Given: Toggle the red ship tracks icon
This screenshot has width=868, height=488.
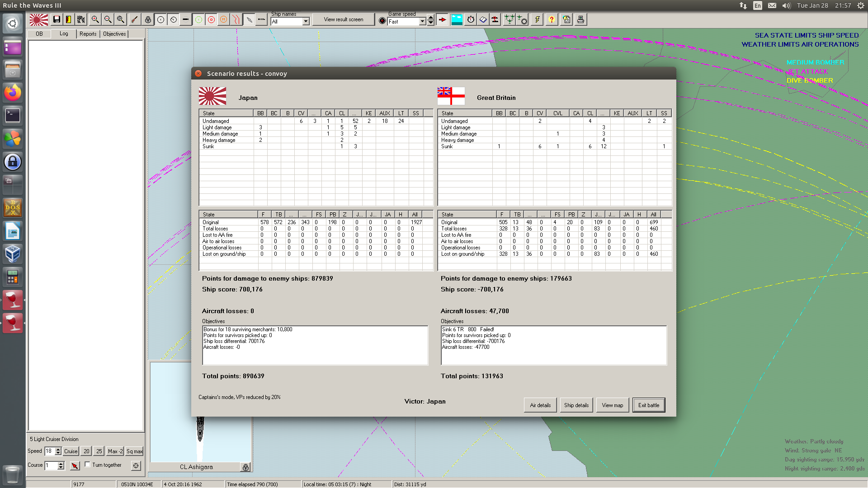Looking at the screenshot, I should pyautogui.click(x=236, y=19).
